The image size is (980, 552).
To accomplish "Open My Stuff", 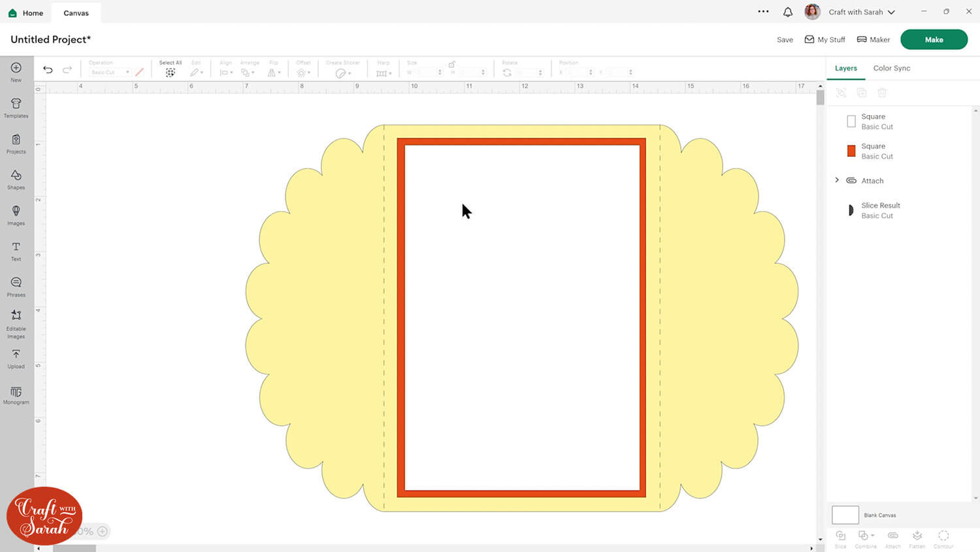I will (x=825, y=40).
